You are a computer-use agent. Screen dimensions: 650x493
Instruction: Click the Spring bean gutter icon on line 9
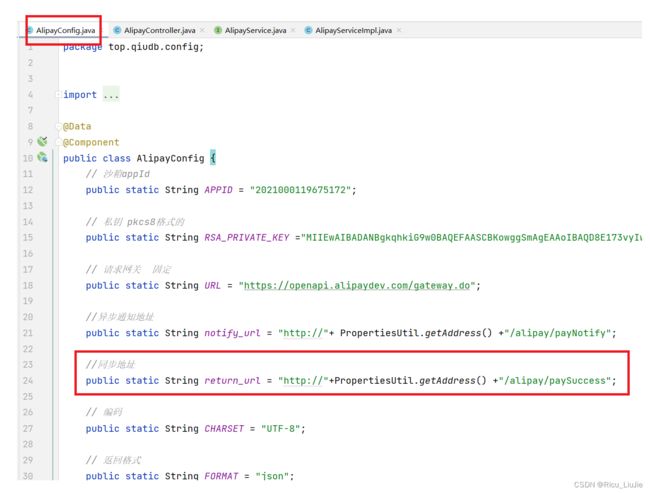pos(42,141)
